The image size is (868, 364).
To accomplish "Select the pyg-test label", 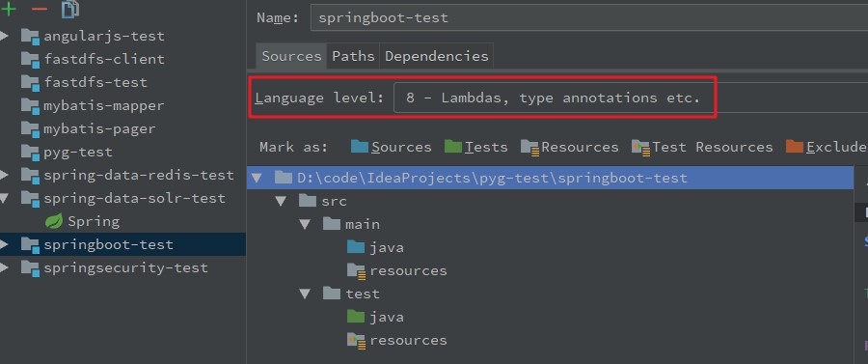I will coord(78,153).
